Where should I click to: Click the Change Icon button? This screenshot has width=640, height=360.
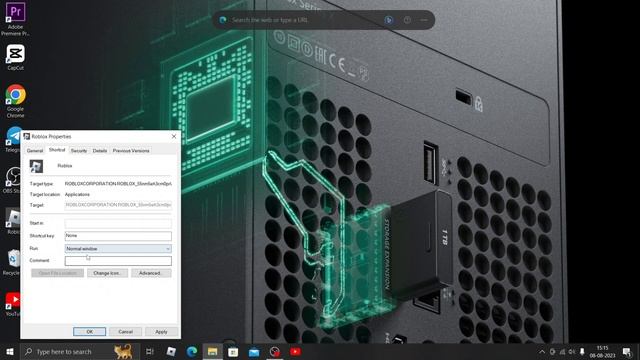pos(107,273)
